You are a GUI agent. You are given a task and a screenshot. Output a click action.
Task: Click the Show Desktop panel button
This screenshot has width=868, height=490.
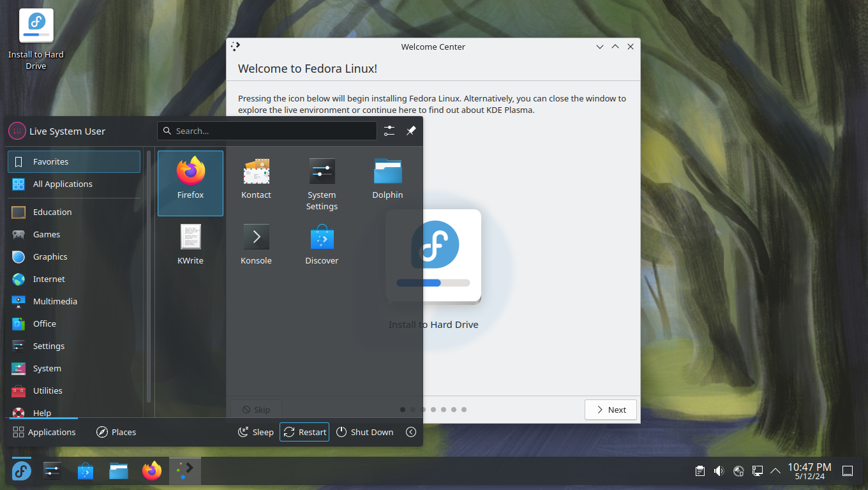(x=848, y=471)
